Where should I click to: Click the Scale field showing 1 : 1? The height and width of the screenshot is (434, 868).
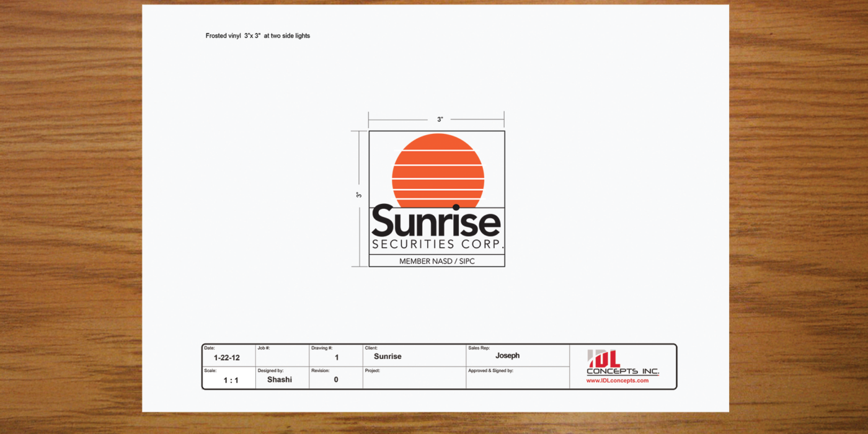pyautogui.click(x=231, y=380)
